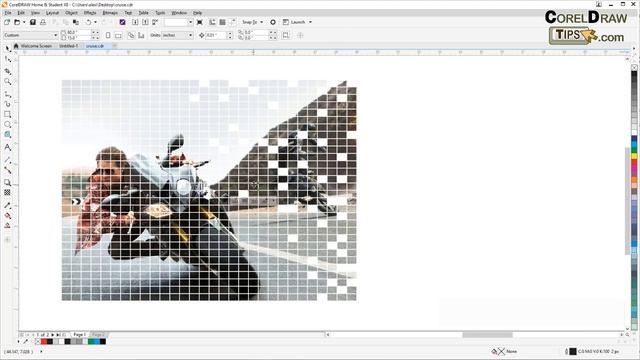The height and width of the screenshot is (360, 640).
Task: Toggle full-screen preview icon
Action: [x=200, y=22]
